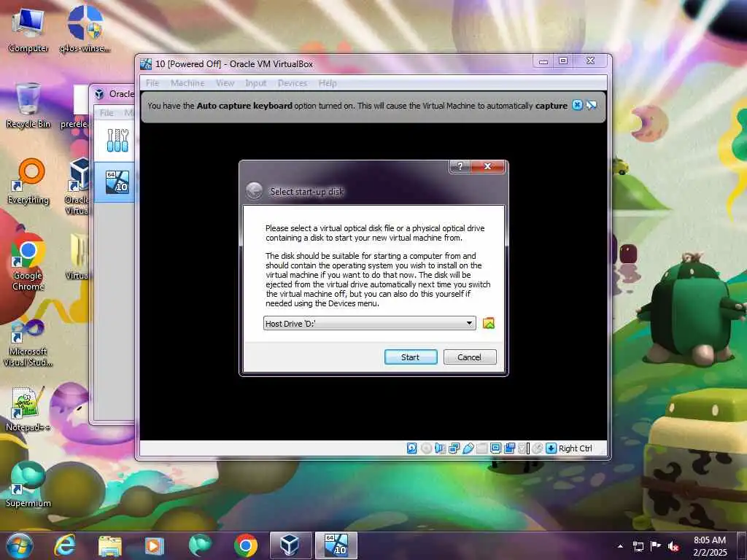Open the Action Center flag icon
The height and width of the screenshot is (560, 747).
pyautogui.click(x=656, y=546)
